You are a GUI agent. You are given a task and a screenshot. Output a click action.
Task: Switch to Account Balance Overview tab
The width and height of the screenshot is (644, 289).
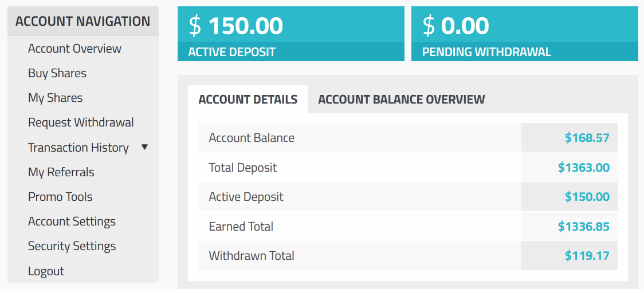401,100
